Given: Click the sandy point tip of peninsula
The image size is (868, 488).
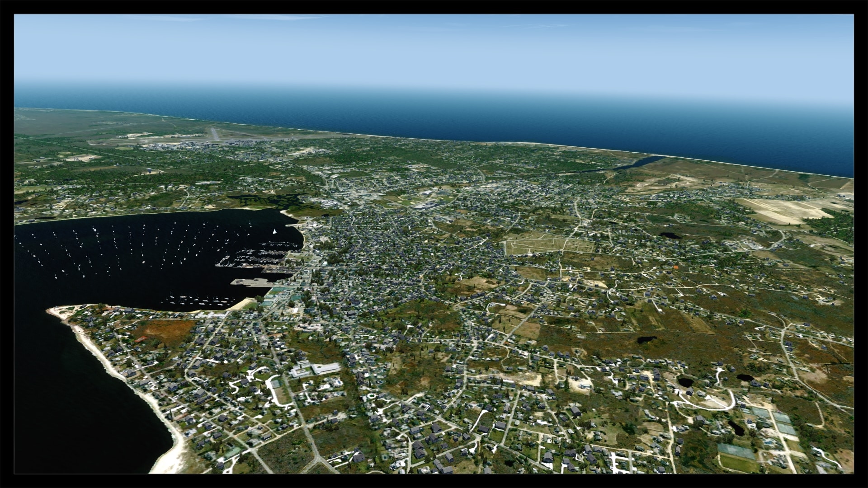Looking at the screenshot, I should tap(53, 311).
